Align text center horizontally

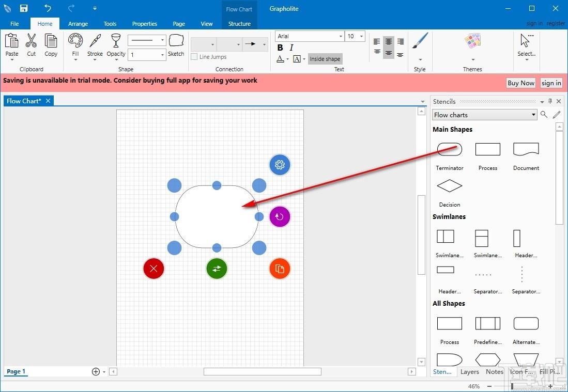(388, 42)
